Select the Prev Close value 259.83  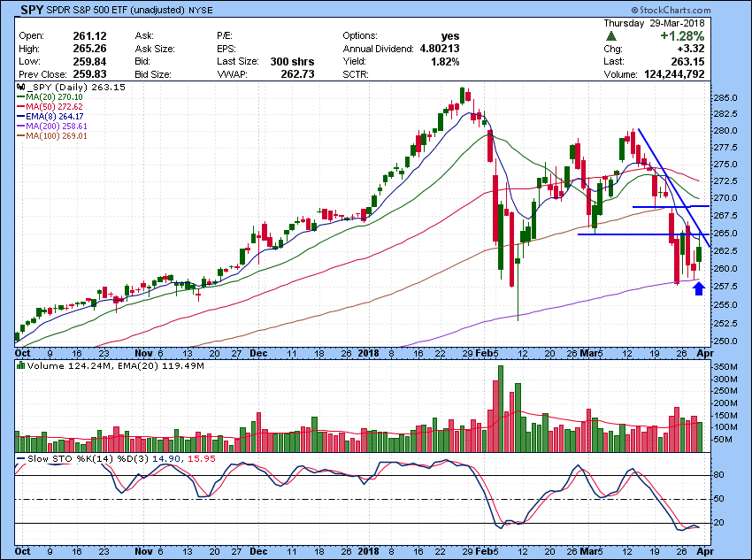(x=89, y=74)
